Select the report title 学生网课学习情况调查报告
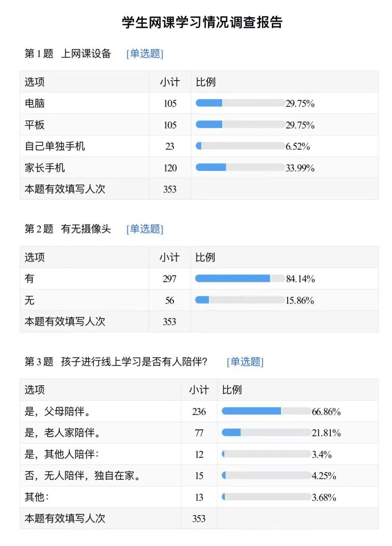 [202, 22]
